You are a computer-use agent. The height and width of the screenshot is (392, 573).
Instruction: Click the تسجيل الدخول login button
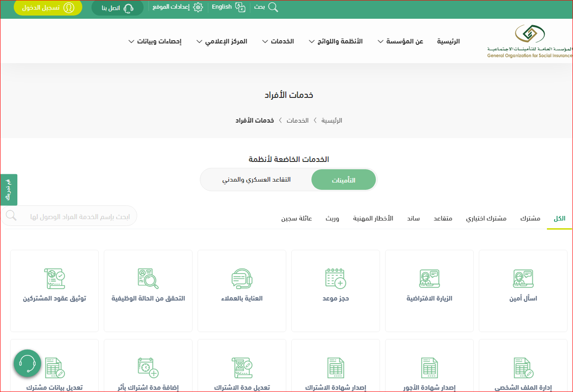pos(48,8)
